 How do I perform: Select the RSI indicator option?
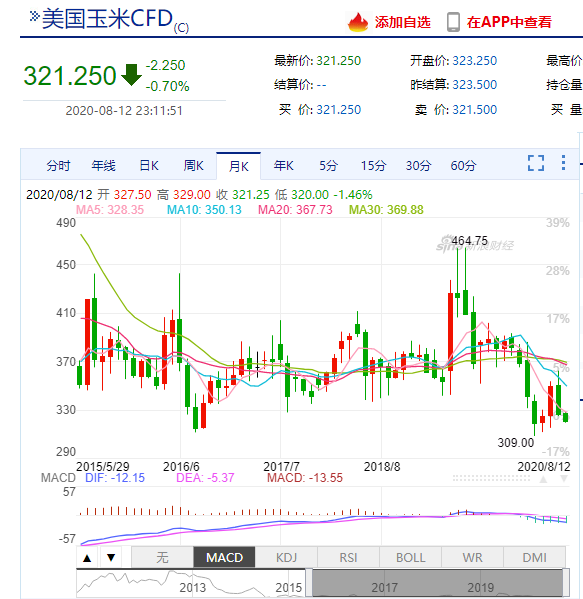click(x=348, y=558)
